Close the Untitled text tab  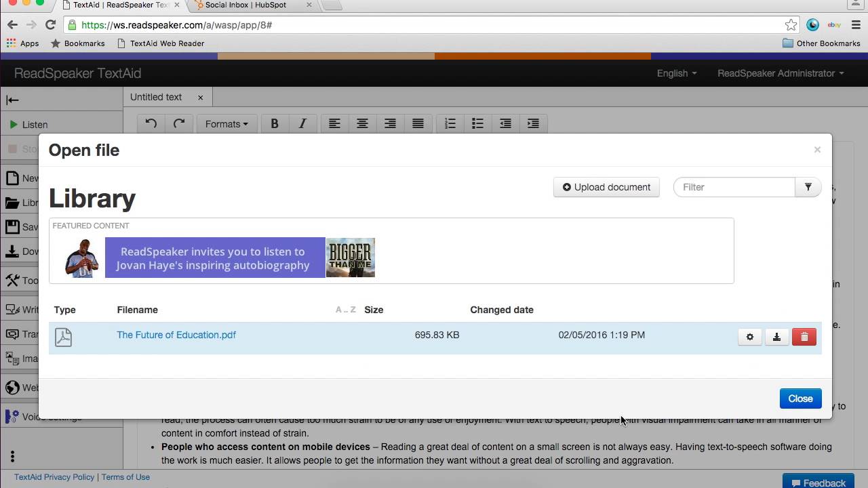[x=200, y=98]
